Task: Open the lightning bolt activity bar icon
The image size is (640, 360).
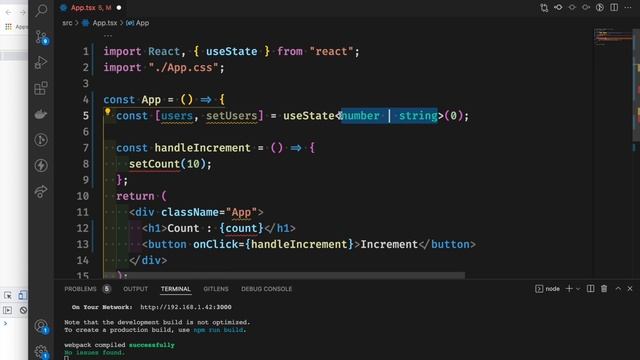Action: pos(41,165)
